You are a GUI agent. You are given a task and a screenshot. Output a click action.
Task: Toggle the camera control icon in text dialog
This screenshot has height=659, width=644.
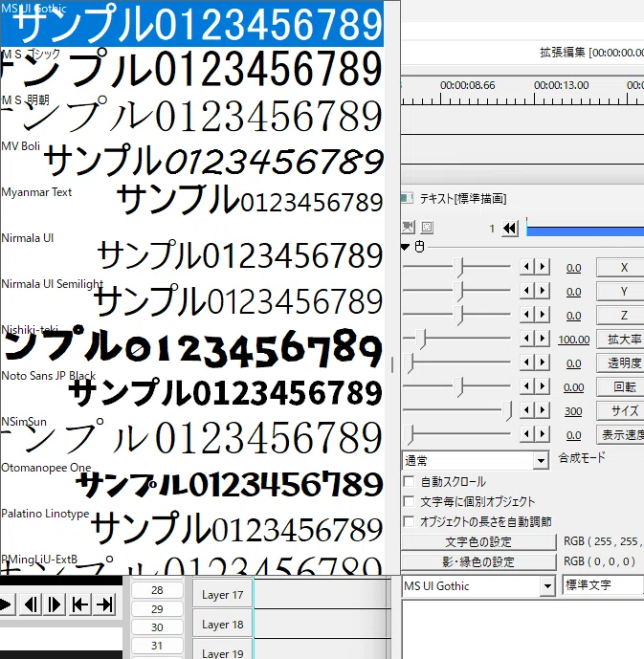coord(408,228)
